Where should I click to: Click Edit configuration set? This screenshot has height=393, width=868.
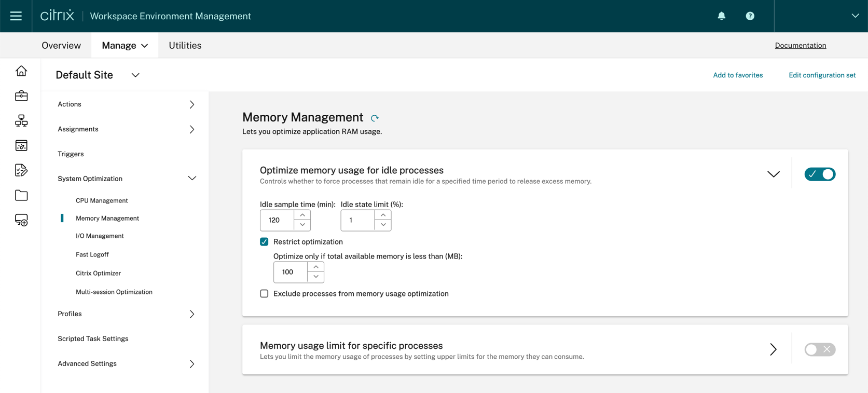pyautogui.click(x=822, y=75)
